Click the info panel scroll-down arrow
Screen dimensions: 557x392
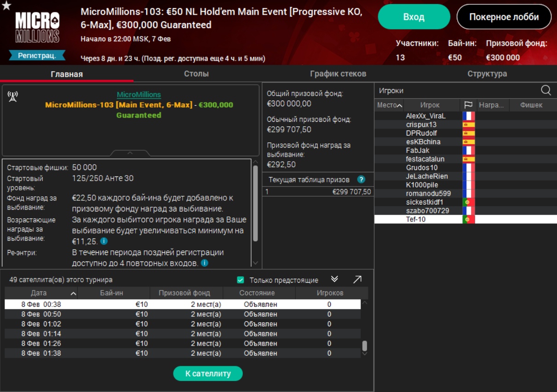tap(255, 263)
